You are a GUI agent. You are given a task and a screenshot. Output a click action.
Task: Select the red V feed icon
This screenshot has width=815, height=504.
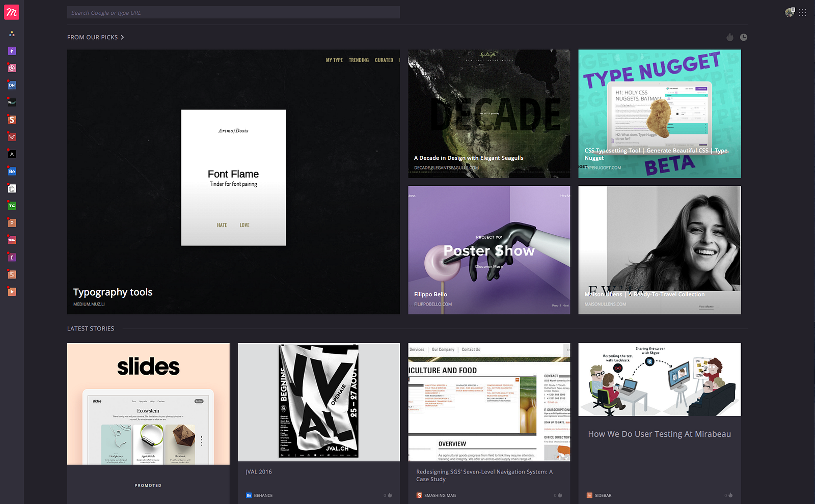click(12, 137)
